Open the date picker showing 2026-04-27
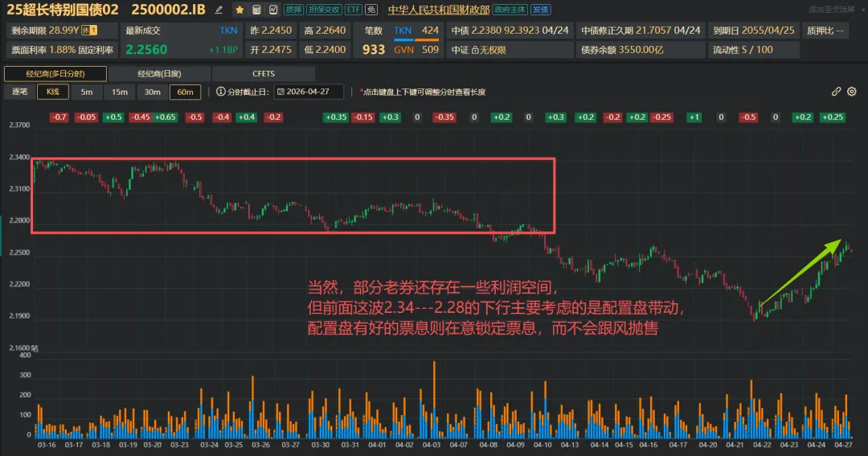Viewport: 868px width, 456px height. [309, 92]
